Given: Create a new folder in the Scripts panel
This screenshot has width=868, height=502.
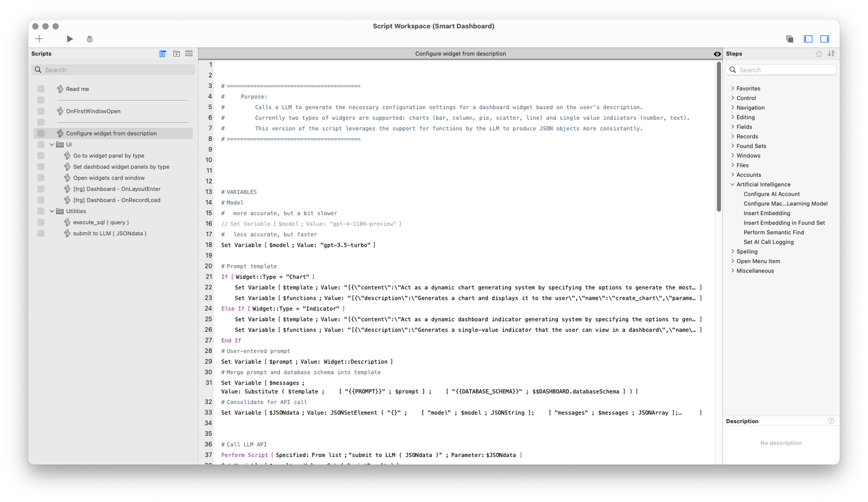Looking at the screenshot, I should point(176,54).
